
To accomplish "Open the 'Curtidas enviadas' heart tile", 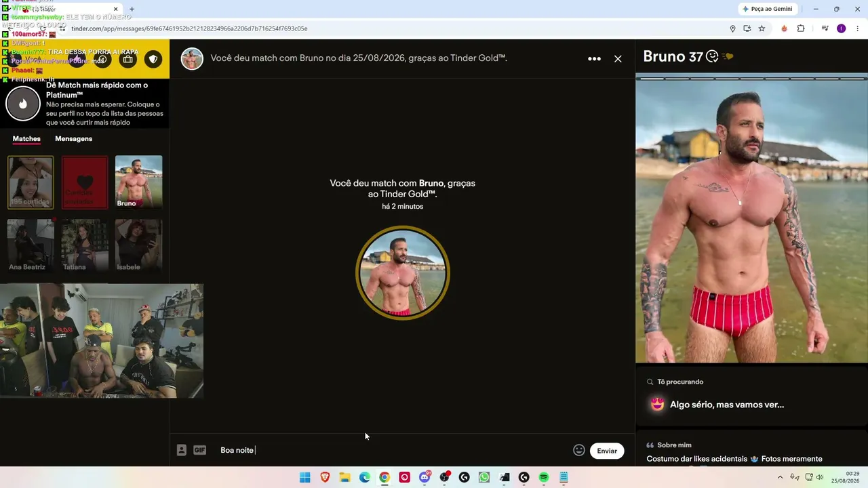I will [x=85, y=182].
